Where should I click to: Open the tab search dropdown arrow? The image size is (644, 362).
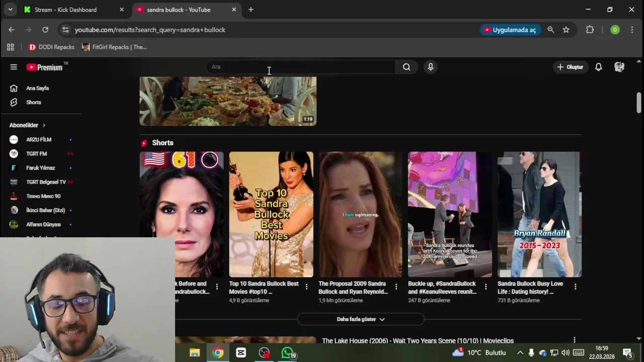pyautogui.click(x=10, y=10)
